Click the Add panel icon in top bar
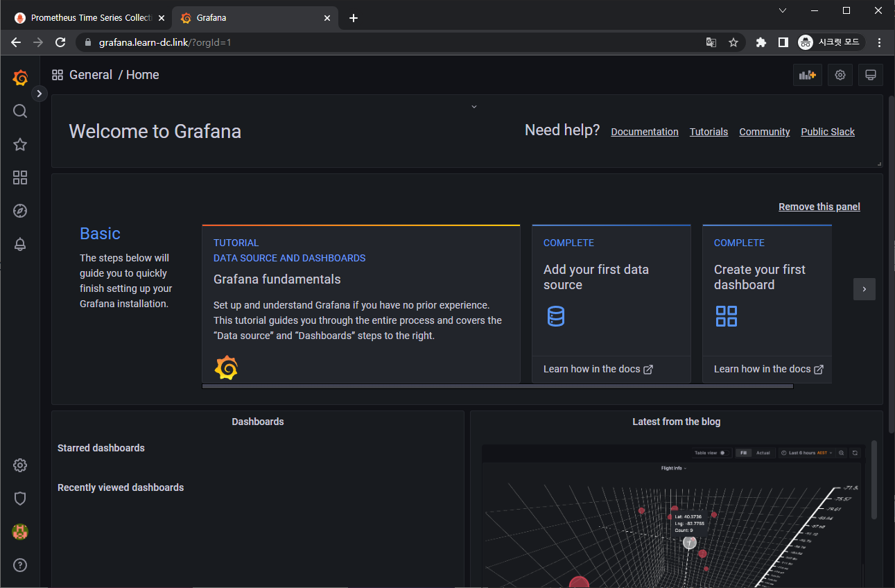Screen dimensions: 895x588 (807, 75)
